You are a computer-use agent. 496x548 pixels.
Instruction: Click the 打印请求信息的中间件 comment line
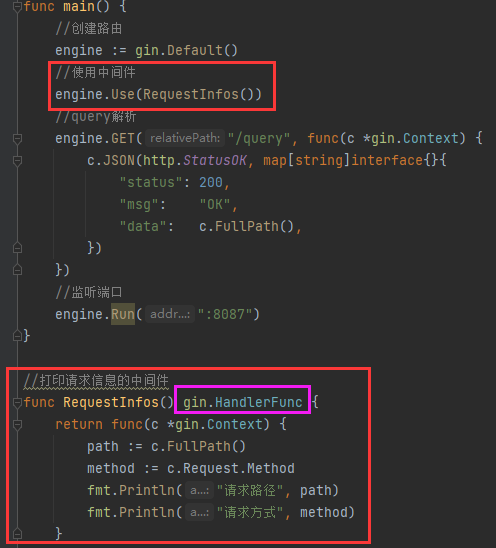[96, 381]
